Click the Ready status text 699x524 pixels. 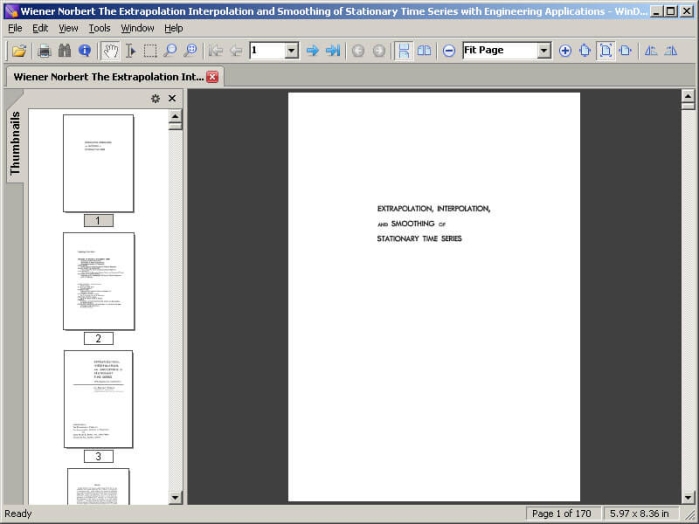pos(18,514)
